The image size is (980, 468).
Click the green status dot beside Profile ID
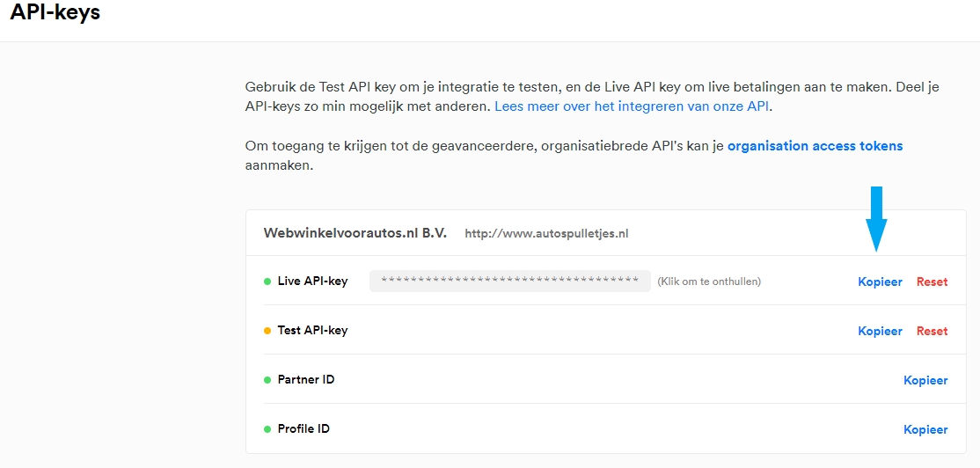[267, 429]
